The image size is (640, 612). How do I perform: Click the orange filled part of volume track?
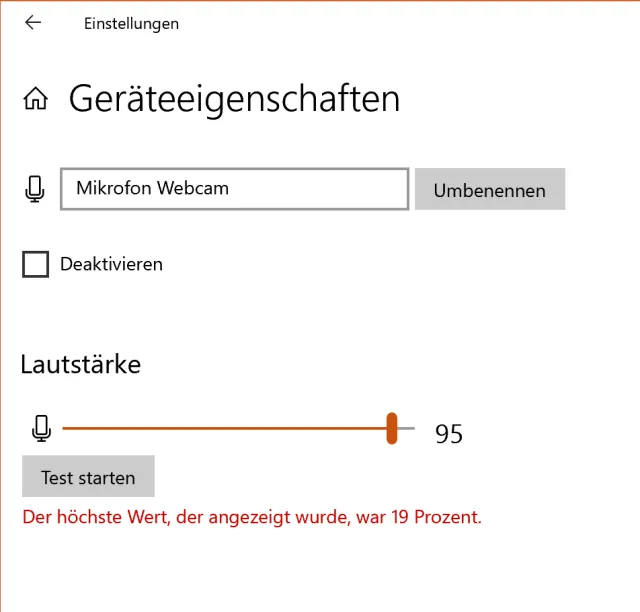click(x=220, y=428)
